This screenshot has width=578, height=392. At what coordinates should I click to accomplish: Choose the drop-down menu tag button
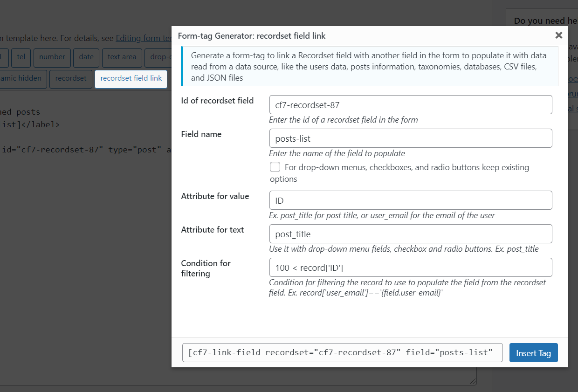158,57
